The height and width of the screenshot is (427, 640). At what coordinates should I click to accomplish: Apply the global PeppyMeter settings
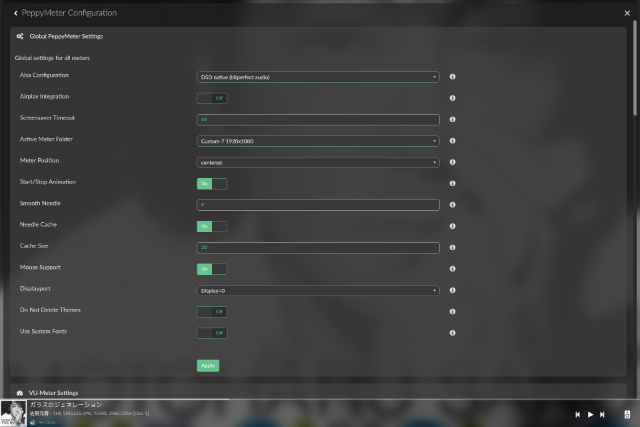[208, 366]
